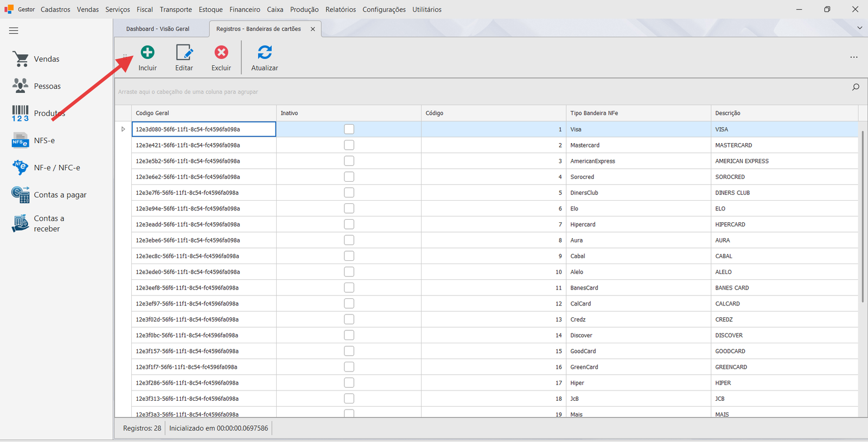
Task: Sort by Código column header
Action: [494, 113]
